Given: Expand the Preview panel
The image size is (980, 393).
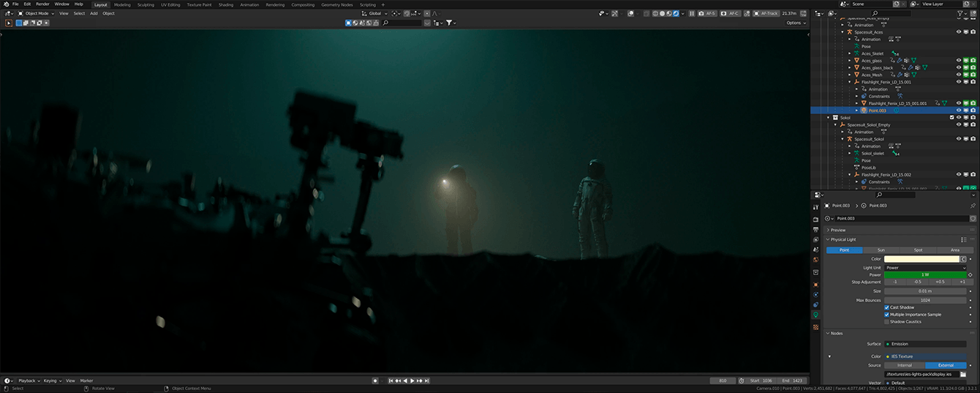Looking at the screenshot, I should [837, 230].
